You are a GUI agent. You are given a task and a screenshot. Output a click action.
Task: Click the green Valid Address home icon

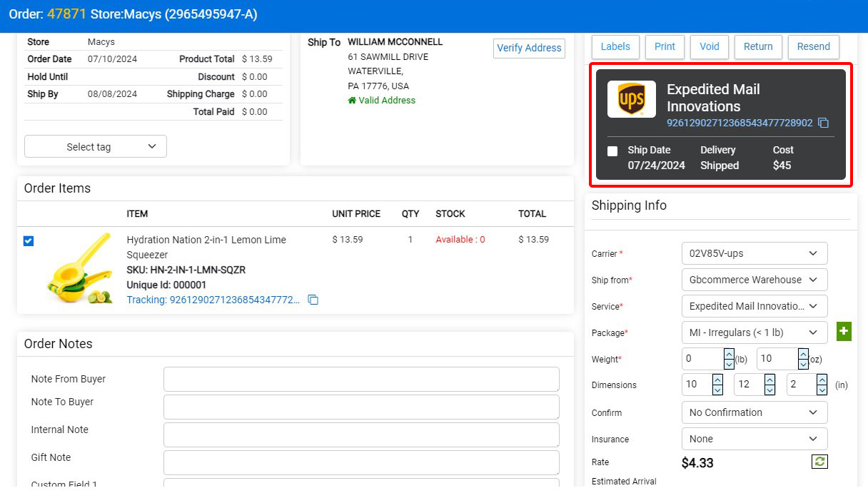coord(352,101)
